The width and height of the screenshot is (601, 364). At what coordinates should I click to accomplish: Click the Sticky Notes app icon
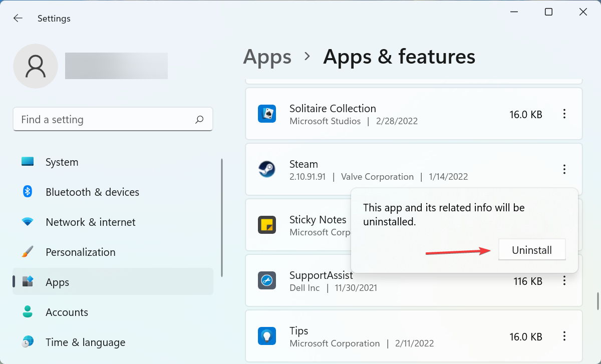[x=266, y=225]
